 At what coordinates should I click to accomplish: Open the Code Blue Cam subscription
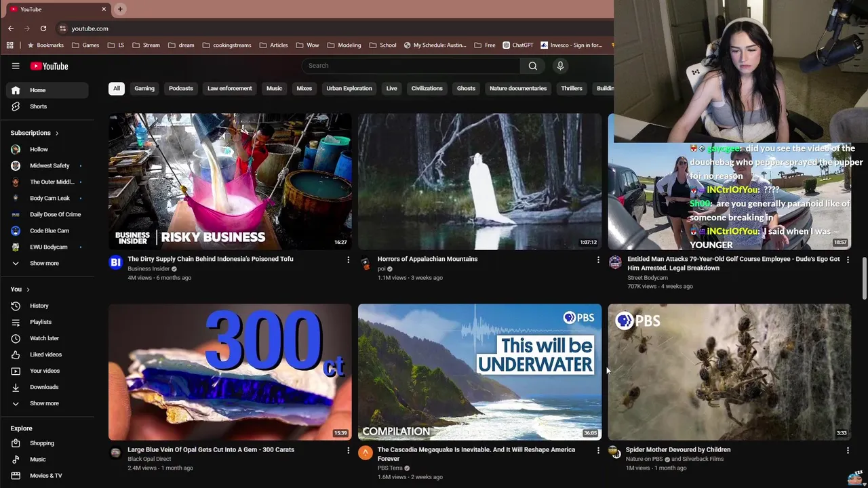[47, 230]
